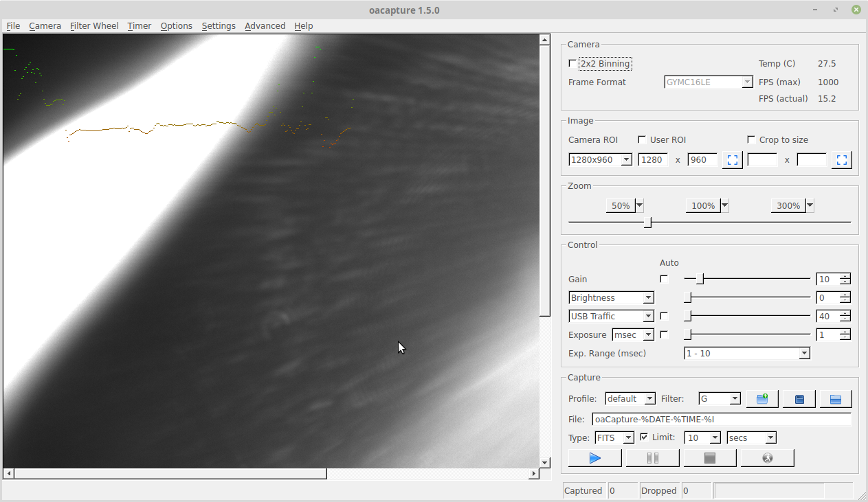Viewport: 868px width, 502px height.
Task: Click the Brightness value spinbox showing 0
Action: pos(833,297)
